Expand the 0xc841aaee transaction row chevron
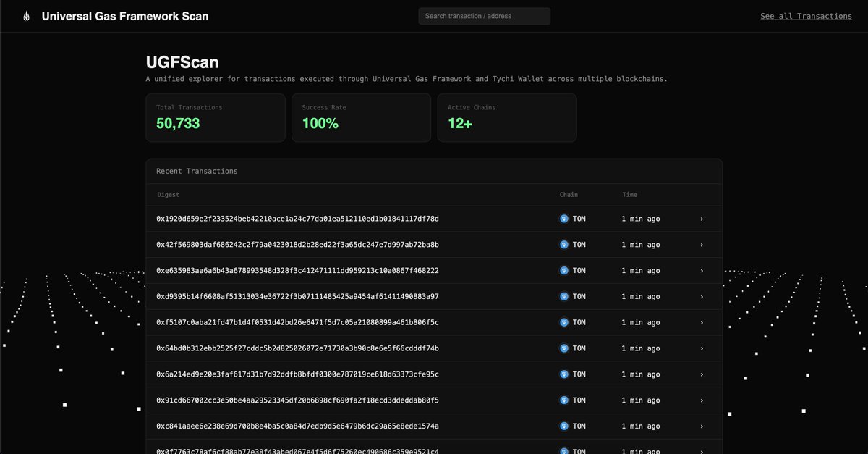Viewport: 868px width, 454px height. click(x=702, y=426)
